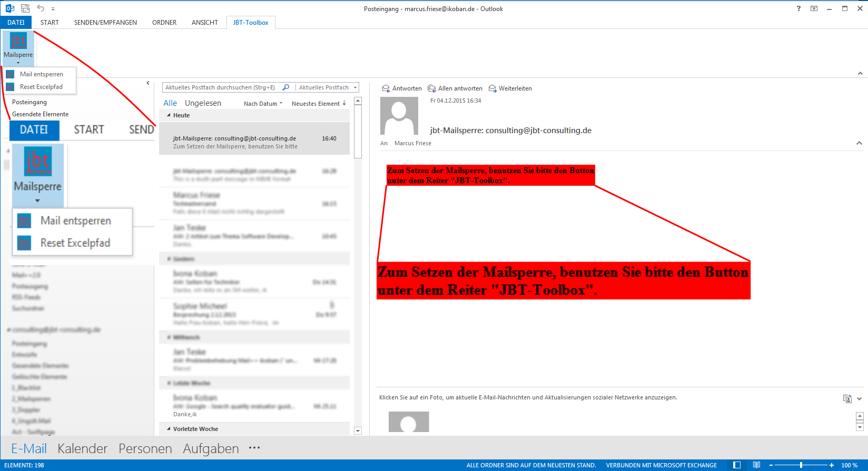Click the magnifier search icon

tap(286, 87)
